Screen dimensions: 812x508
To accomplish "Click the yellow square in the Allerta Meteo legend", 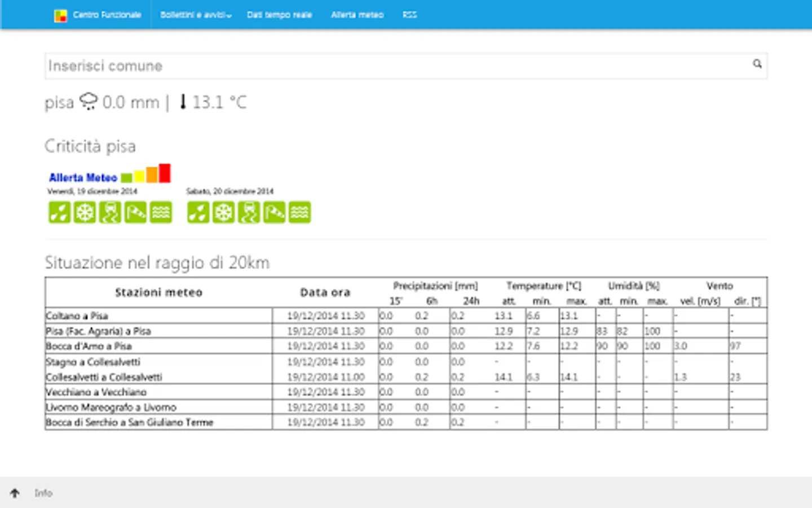I will click(139, 176).
